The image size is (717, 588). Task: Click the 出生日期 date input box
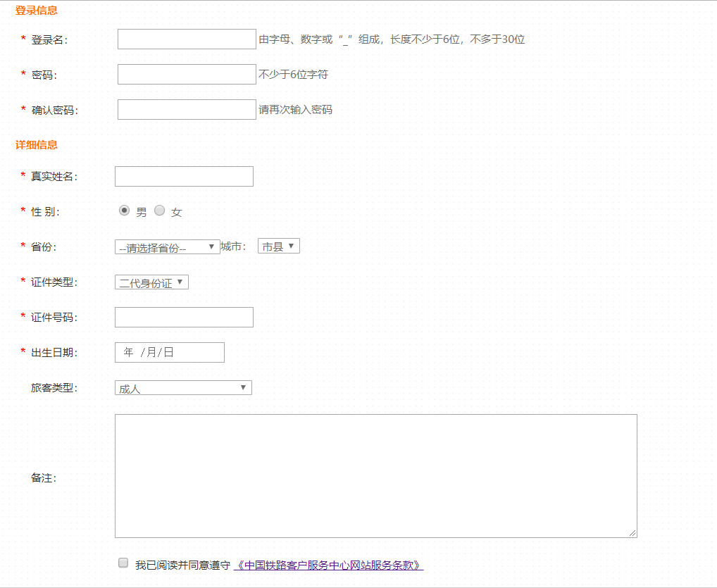pyautogui.click(x=169, y=353)
